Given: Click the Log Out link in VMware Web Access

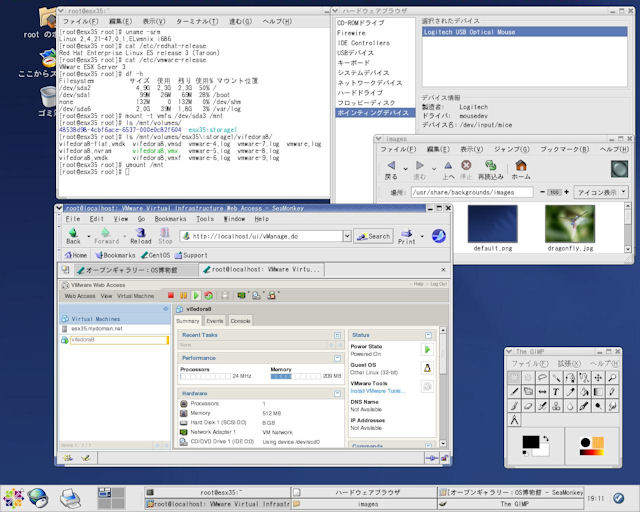Looking at the screenshot, I should tap(439, 284).
